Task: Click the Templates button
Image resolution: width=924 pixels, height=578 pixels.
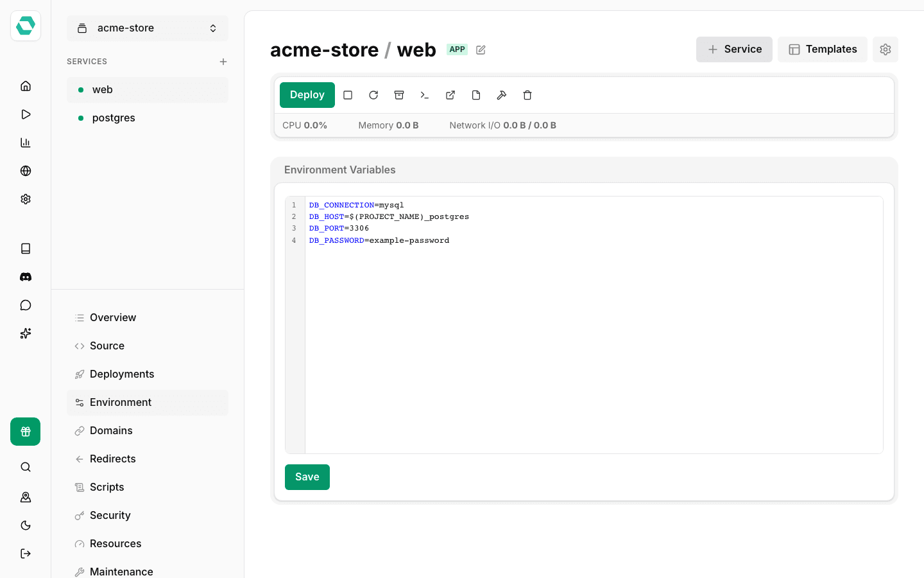Action: tap(823, 49)
